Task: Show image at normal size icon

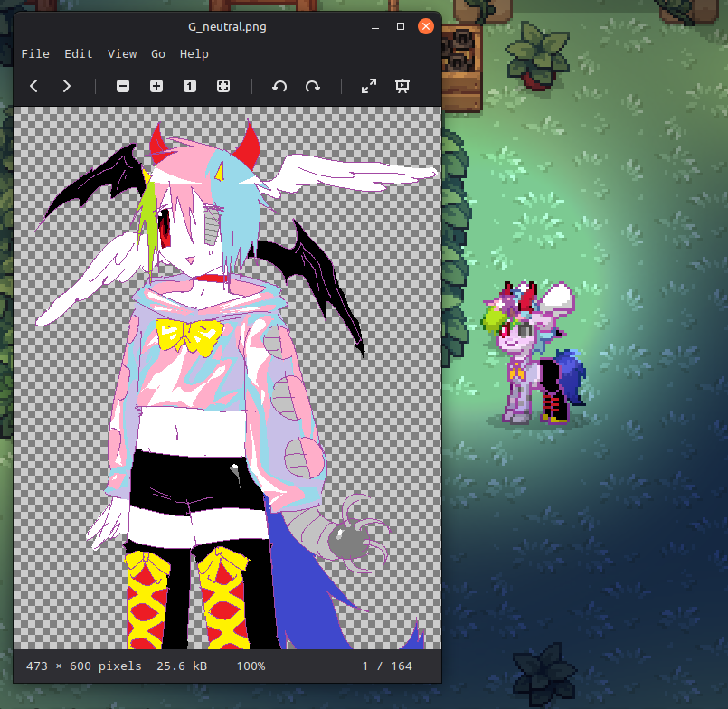Action: 189,86
